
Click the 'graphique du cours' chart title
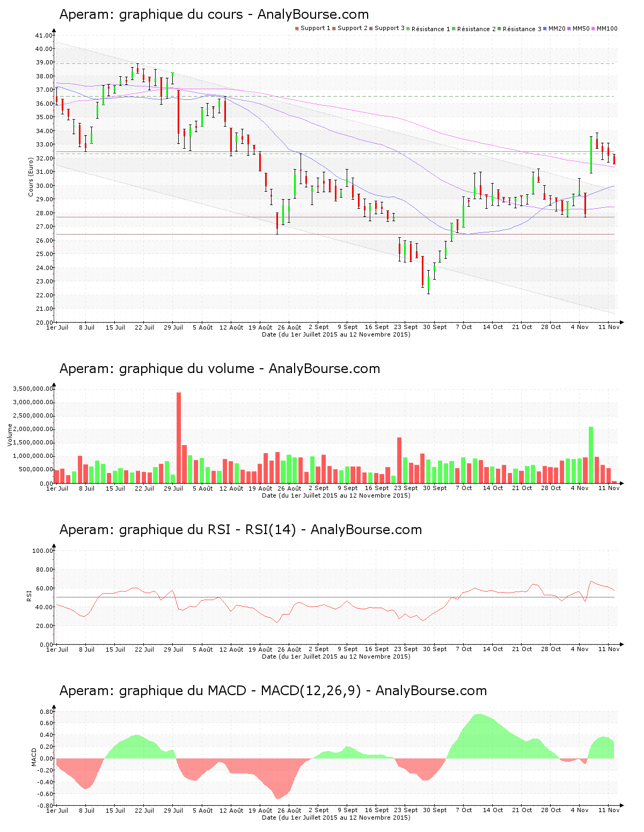pyautogui.click(x=214, y=14)
